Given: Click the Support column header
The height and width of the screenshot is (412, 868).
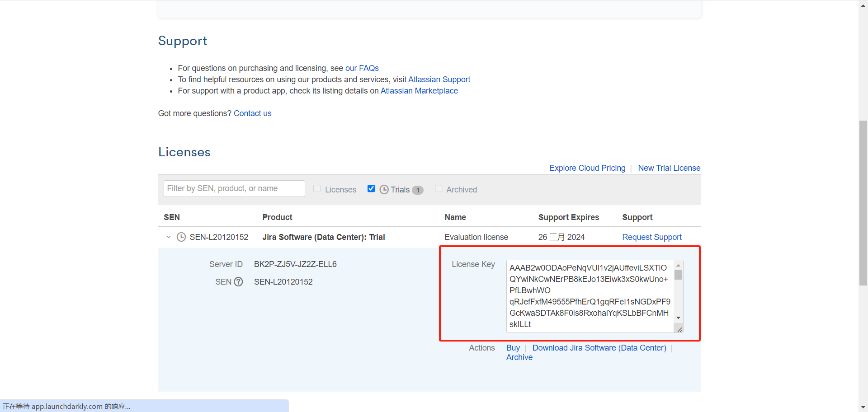Looking at the screenshot, I should click(x=637, y=217).
